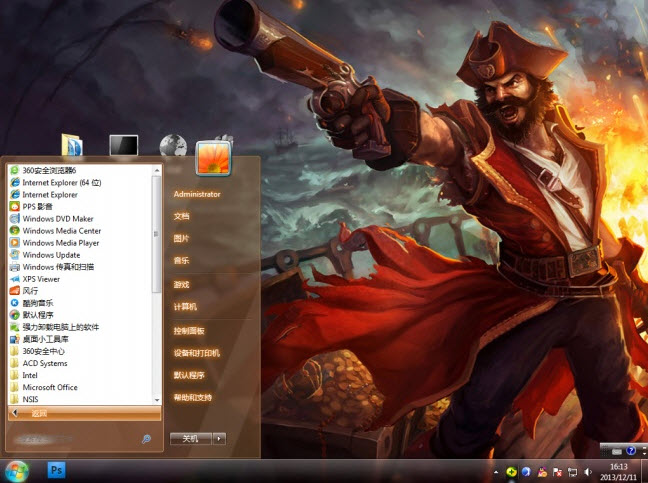Open Windows DVD Maker
Viewport: 648px width, 483px height.
click(57, 218)
